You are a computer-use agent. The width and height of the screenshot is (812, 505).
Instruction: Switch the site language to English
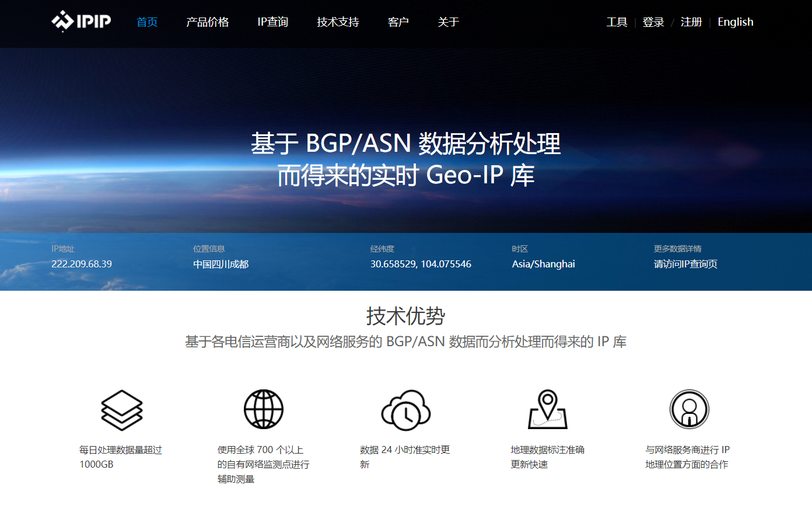pos(735,22)
